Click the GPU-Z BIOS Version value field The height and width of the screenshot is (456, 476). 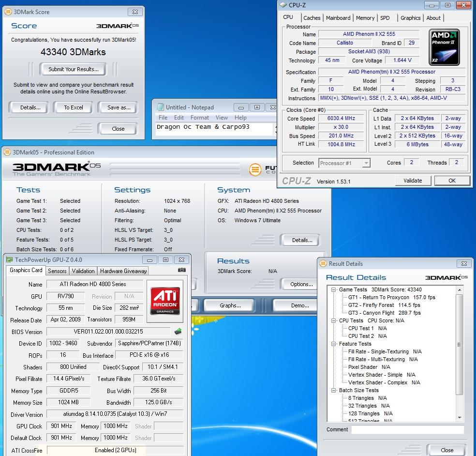pos(108,332)
